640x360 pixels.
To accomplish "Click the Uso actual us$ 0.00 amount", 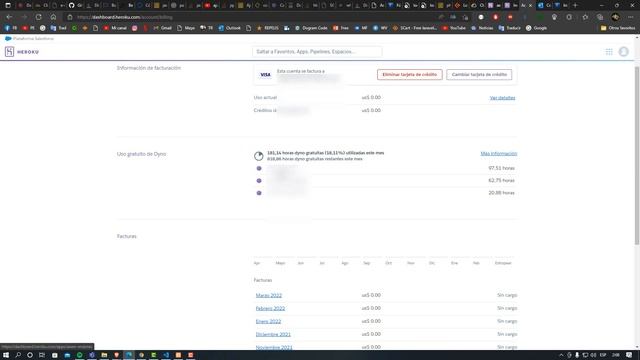I will pos(371,98).
